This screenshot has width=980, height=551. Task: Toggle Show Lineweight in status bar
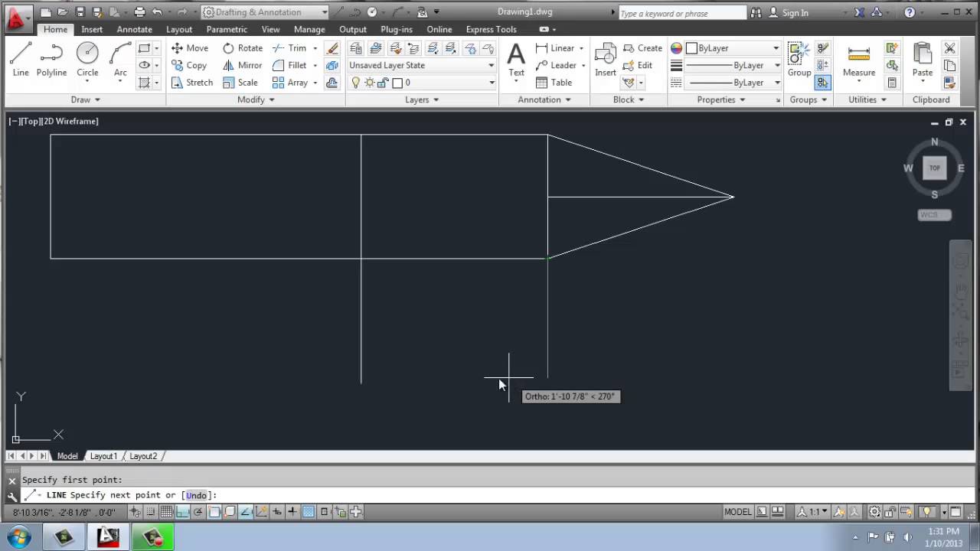[x=292, y=512]
